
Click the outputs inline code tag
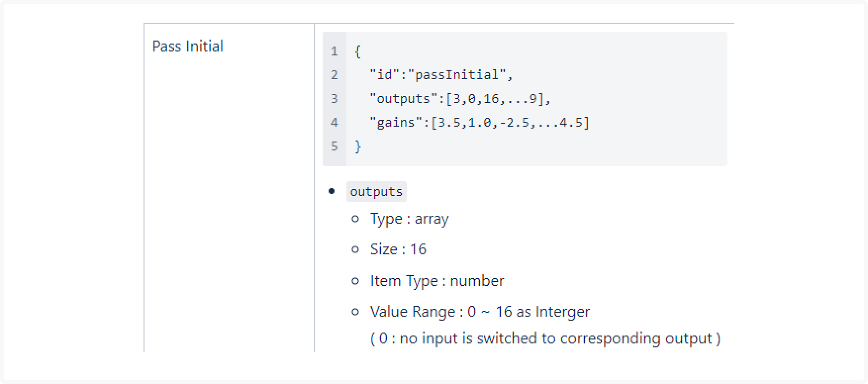376,192
